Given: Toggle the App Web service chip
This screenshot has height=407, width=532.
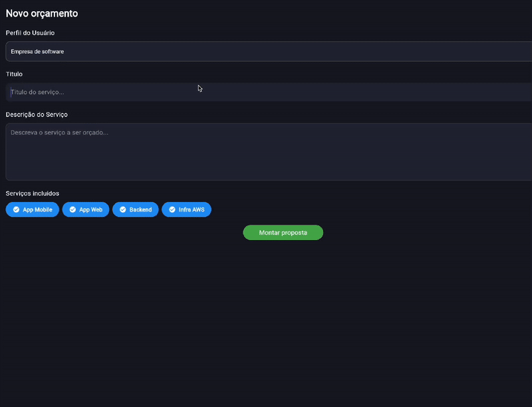Looking at the screenshot, I should click(x=86, y=209).
